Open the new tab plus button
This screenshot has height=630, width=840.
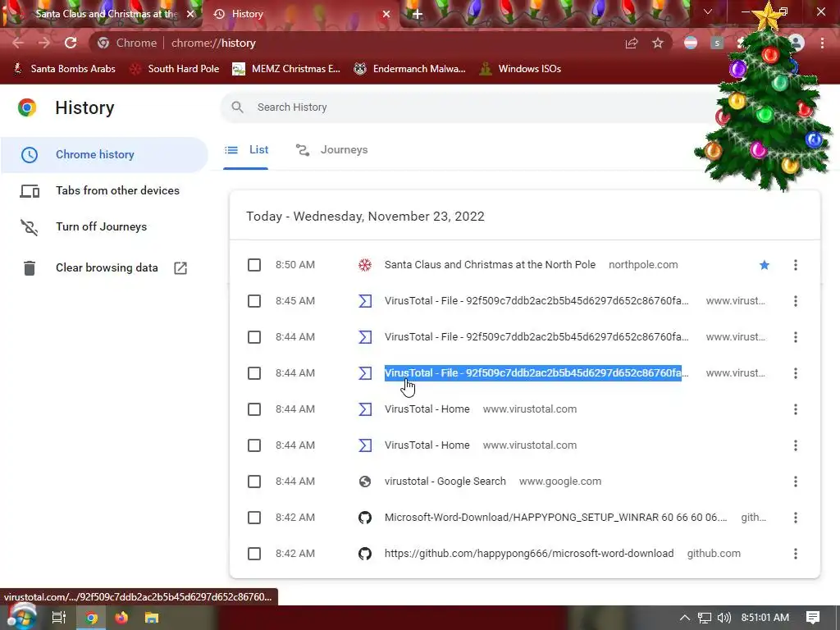[x=418, y=14]
